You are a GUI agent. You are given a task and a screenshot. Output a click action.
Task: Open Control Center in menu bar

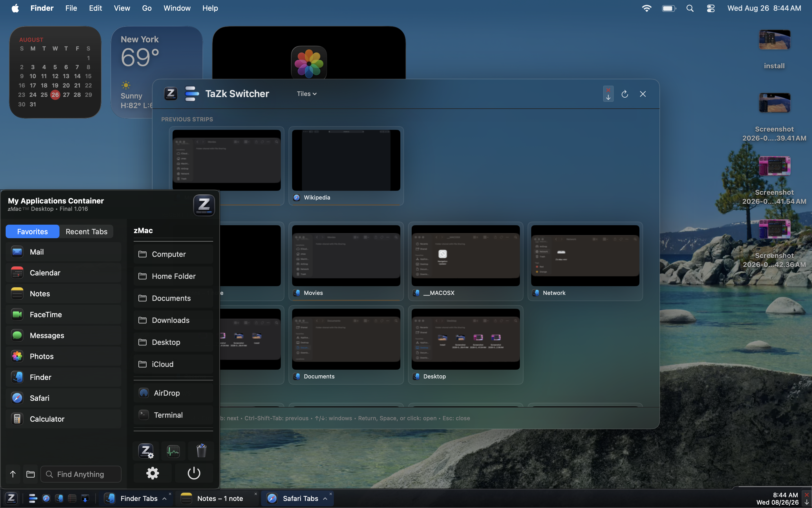(x=711, y=8)
